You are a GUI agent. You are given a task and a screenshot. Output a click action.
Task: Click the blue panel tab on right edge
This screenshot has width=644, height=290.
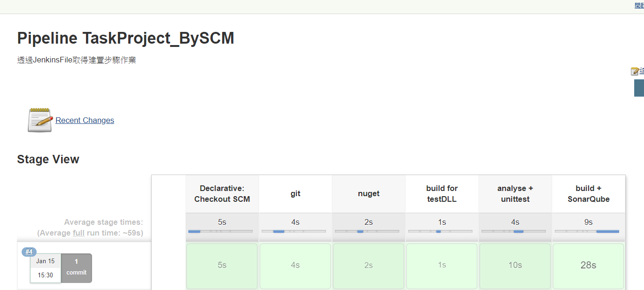click(x=639, y=88)
